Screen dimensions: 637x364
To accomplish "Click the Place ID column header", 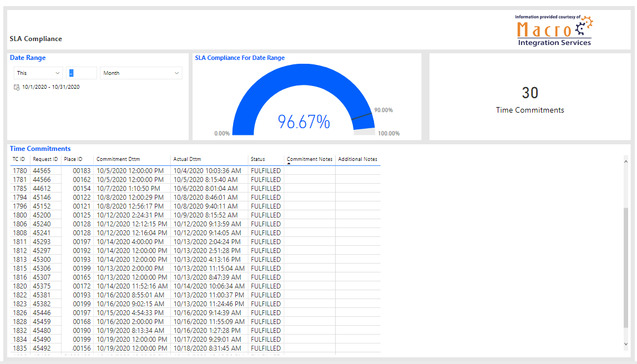I will coord(73,159).
